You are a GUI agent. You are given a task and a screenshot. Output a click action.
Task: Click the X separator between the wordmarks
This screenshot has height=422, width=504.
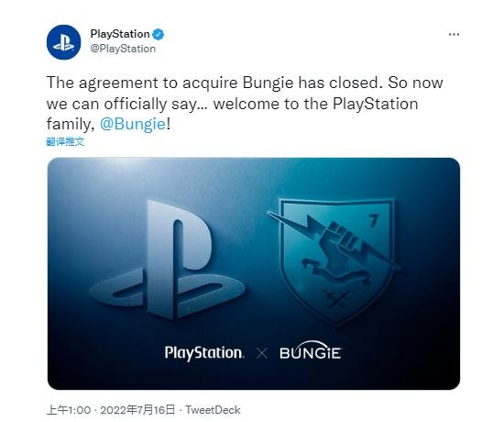click(262, 353)
